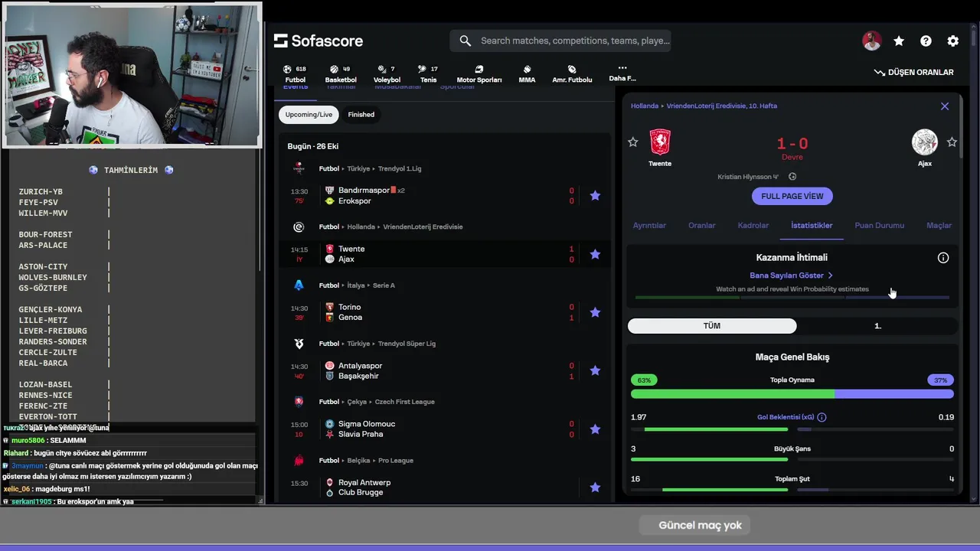This screenshot has width=980, height=551.
Task: Toggle favorite star for Sigma Olomouc match
Action: (x=595, y=429)
